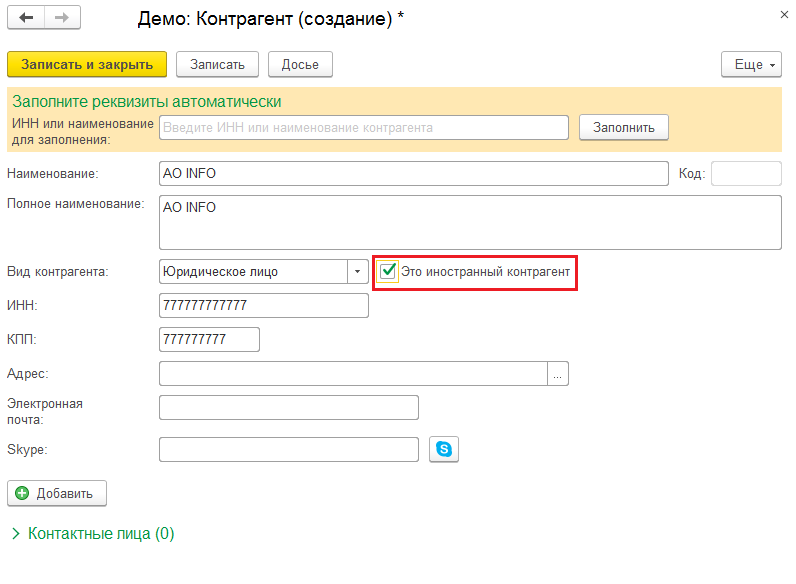Screen dimensions: 796x584
Task: Open the Досье report button
Action: [300, 64]
